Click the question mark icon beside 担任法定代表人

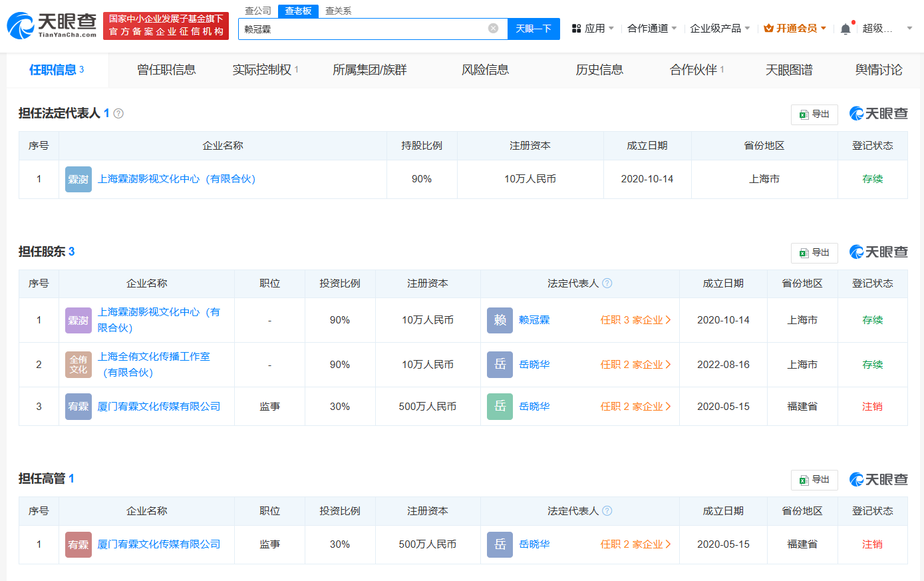(118, 113)
